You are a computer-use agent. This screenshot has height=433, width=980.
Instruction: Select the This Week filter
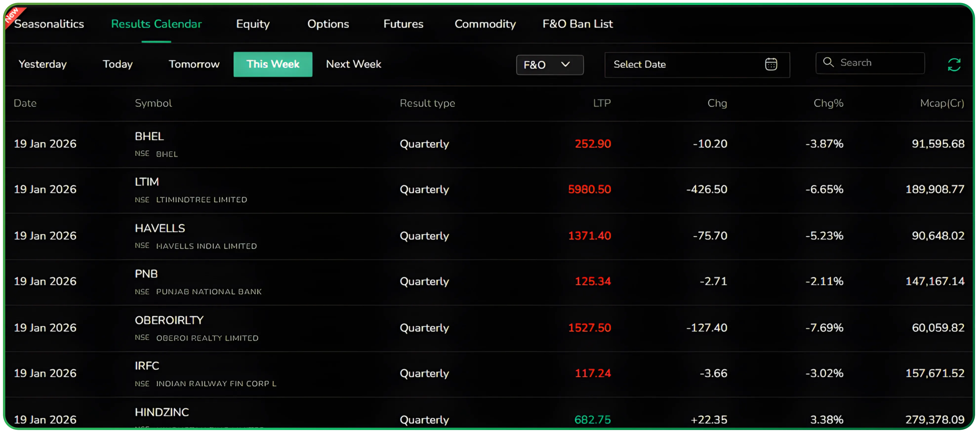tap(273, 64)
